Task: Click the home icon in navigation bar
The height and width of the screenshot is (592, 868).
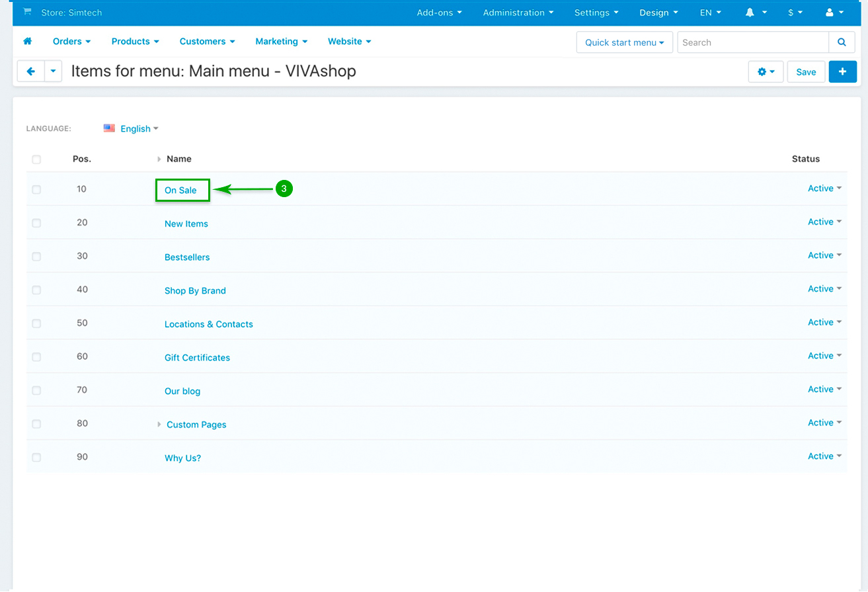Action: pyautogui.click(x=28, y=42)
